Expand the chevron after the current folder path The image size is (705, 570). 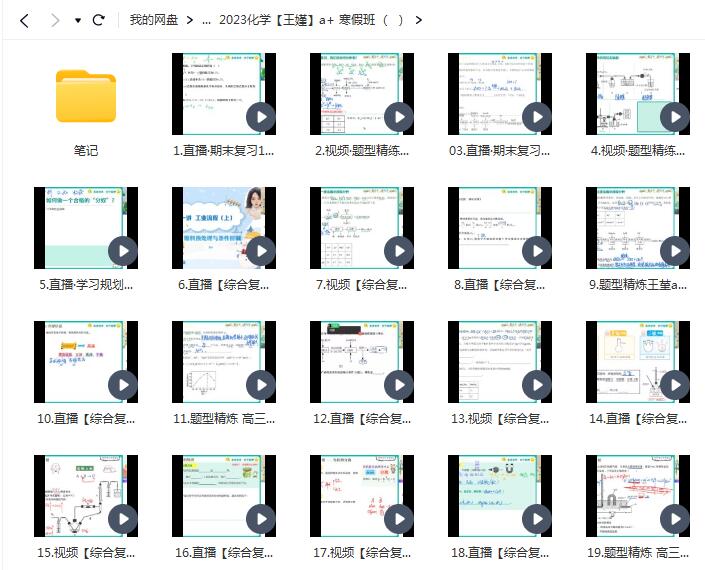coord(418,20)
